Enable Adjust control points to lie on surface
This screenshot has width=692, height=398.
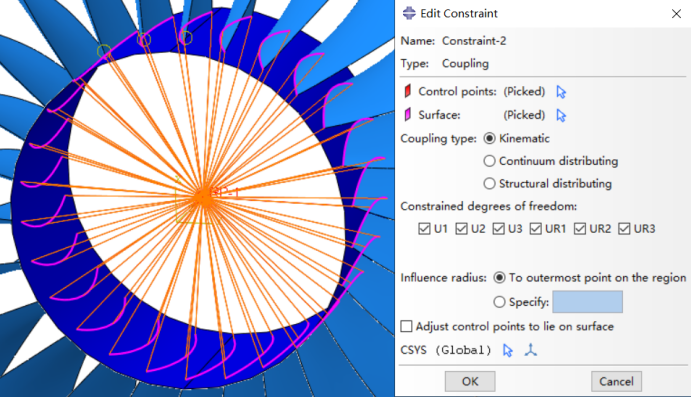[406, 326]
